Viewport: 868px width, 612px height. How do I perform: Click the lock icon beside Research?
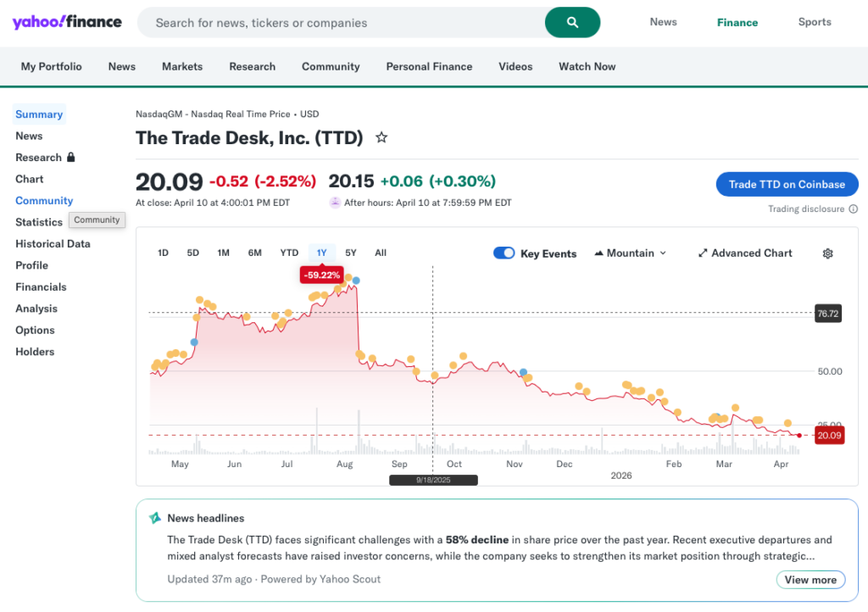(71, 158)
